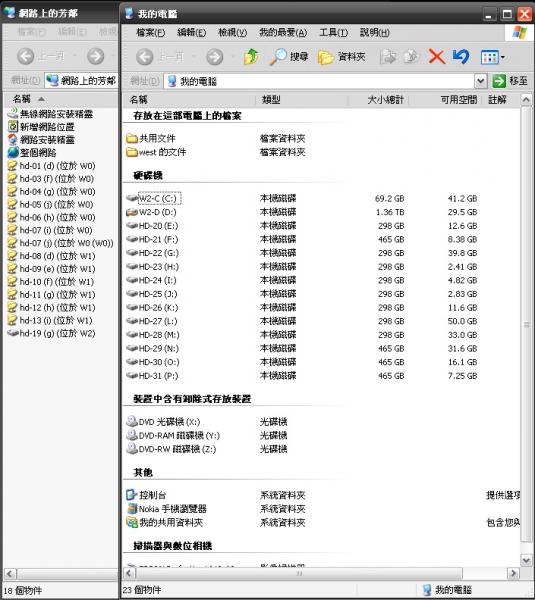Select drive HD-22 (G:)
The height and width of the screenshot is (600, 535).
[152, 253]
